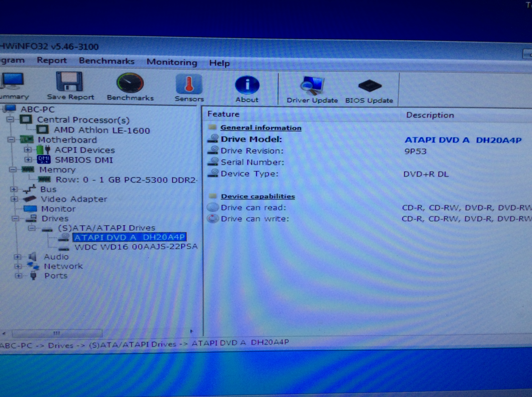Viewport: 532px width, 397px height.
Task: Expand the Video Adapter node
Action: click(x=14, y=199)
